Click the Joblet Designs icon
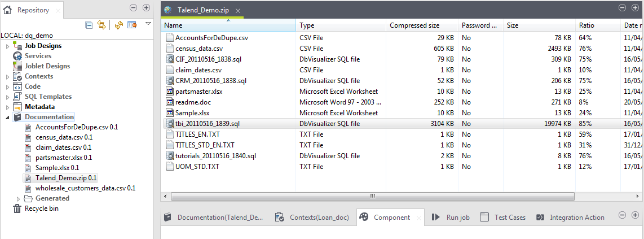 coord(17,66)
